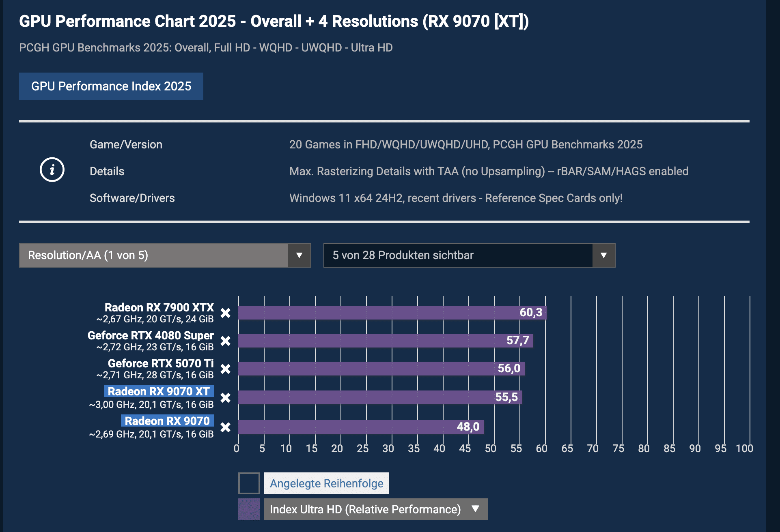Click the highlighted Radeon RX 9070 label
The height and width of the screenshot is (532, 780).
(167, 421)
